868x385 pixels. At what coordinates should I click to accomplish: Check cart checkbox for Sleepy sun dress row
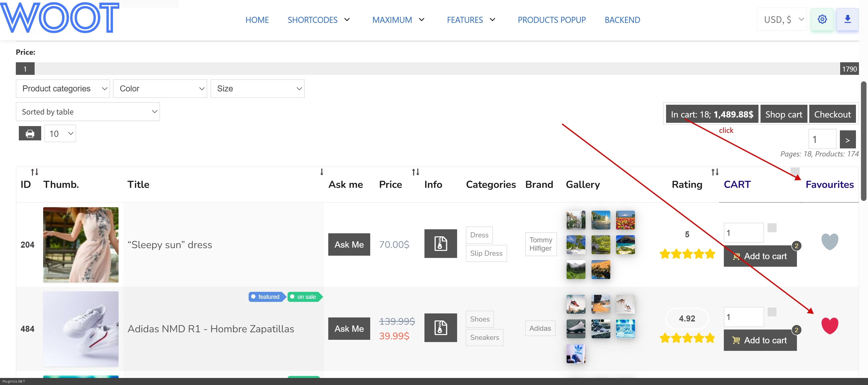click(x=772, y=228)
